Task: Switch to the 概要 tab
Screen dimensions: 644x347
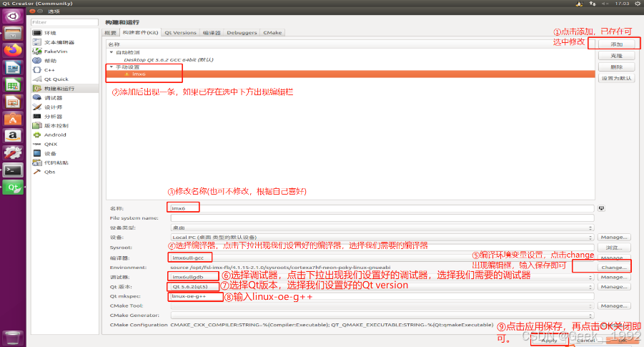Action: click(111, 32)
